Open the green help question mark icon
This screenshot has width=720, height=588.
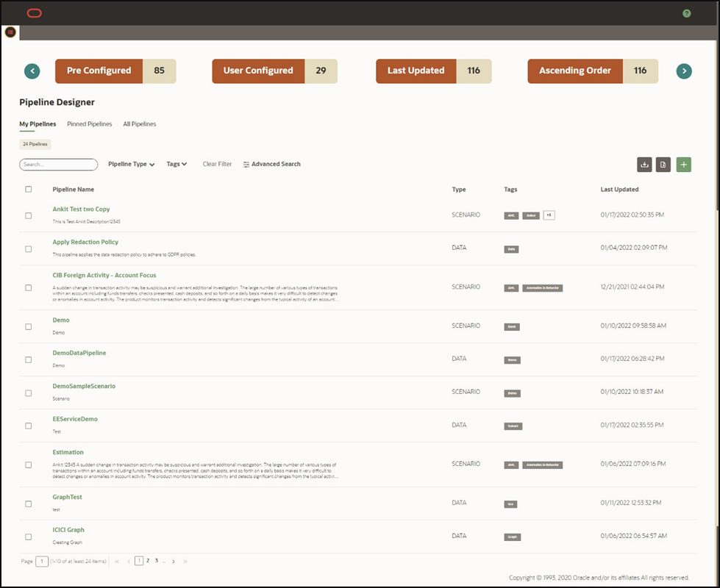(x=686, y=13)
